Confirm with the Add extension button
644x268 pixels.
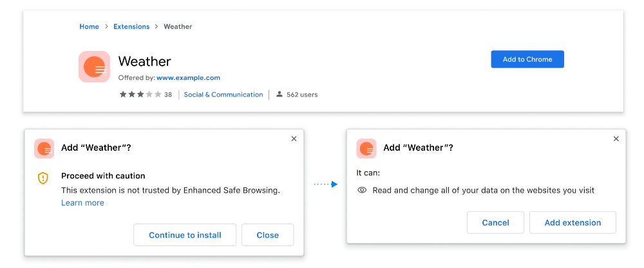click(573, 223)
